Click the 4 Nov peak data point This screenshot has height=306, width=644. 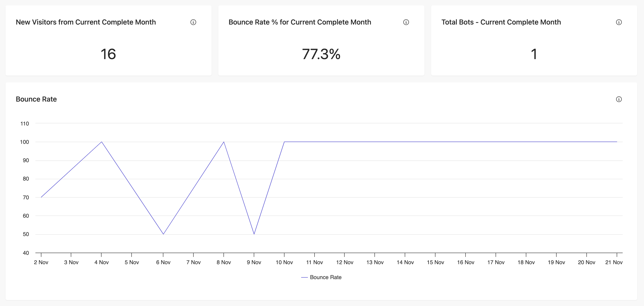click(x=102, y=142)
